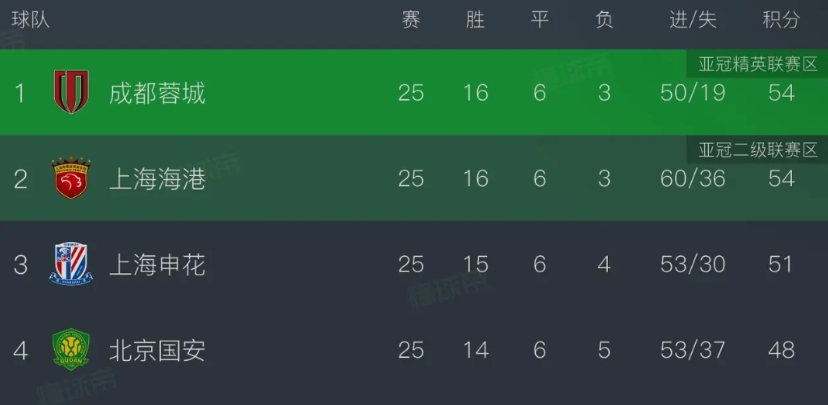
Task: Click the 负 column header
Action: [604, 20]
